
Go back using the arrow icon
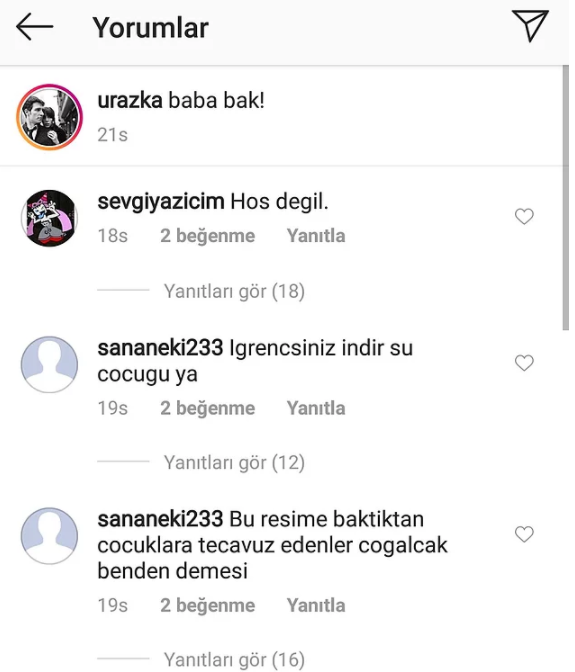point(35,27)
